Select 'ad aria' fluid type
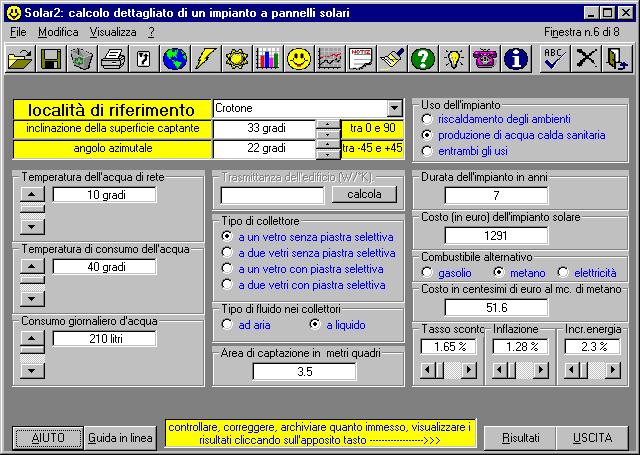Viewport: 640px width, 455px height. [227, 325]
